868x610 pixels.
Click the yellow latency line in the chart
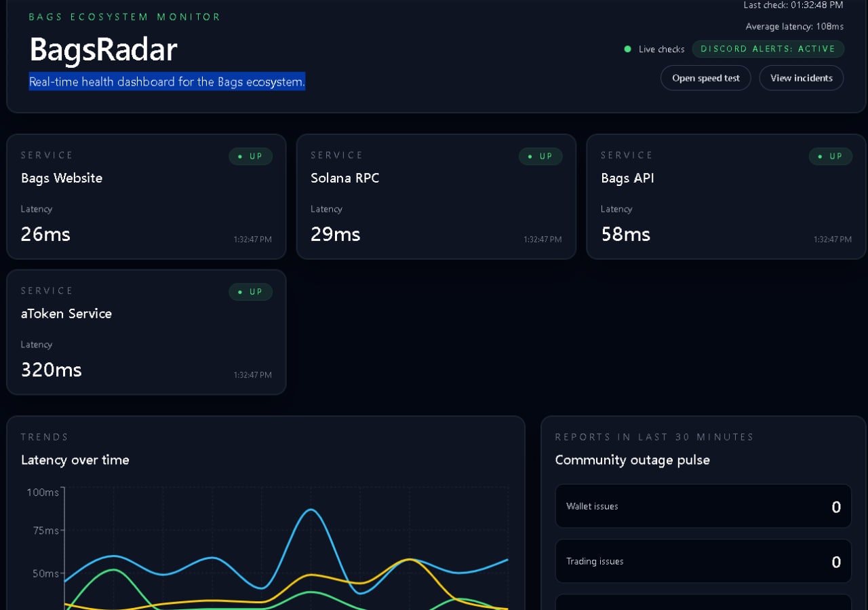click(x=409, y=560)
